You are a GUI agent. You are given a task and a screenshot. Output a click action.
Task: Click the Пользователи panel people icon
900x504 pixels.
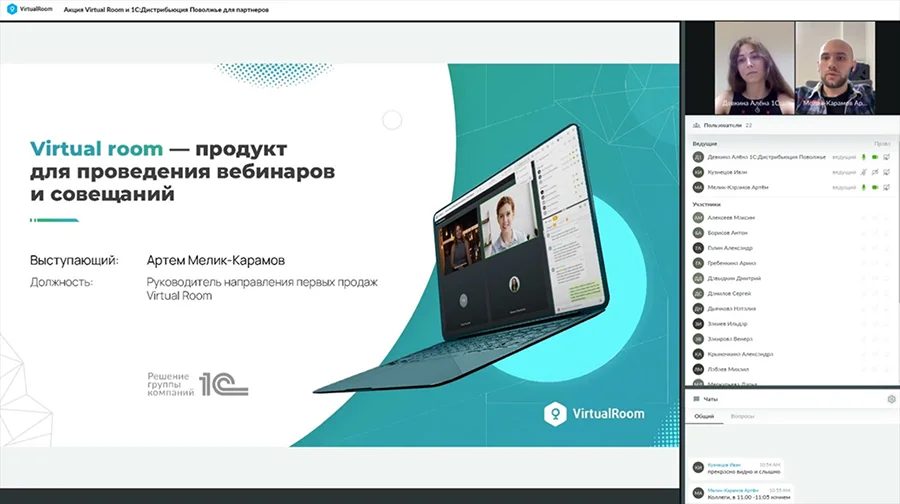click(696, 125)
